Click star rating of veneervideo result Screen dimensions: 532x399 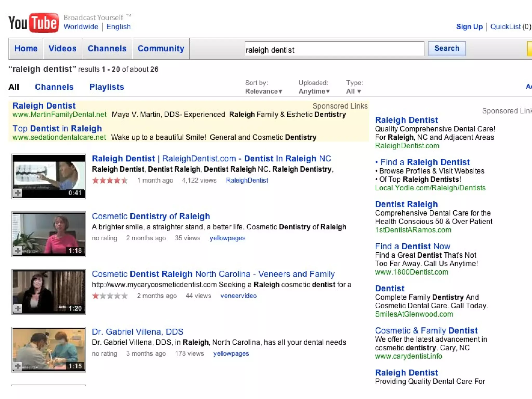tap(110, 296)
